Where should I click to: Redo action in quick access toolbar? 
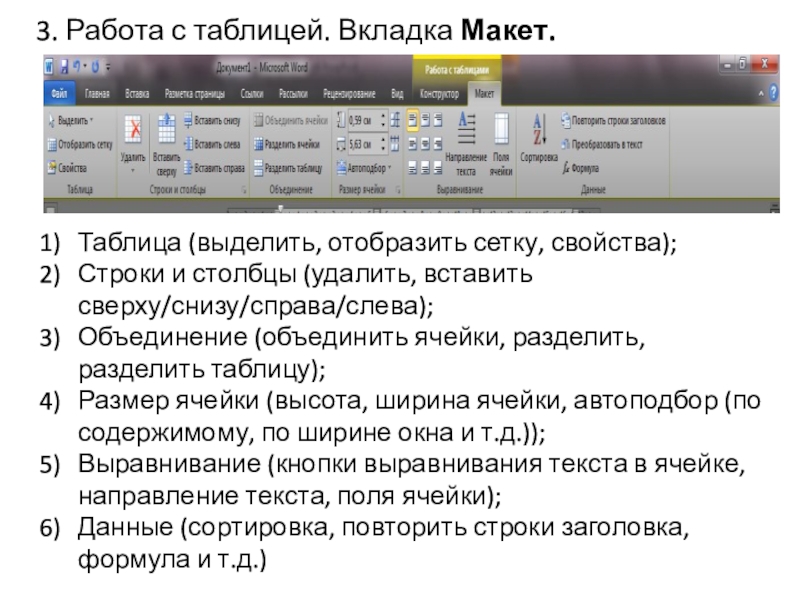coord(95,66)
